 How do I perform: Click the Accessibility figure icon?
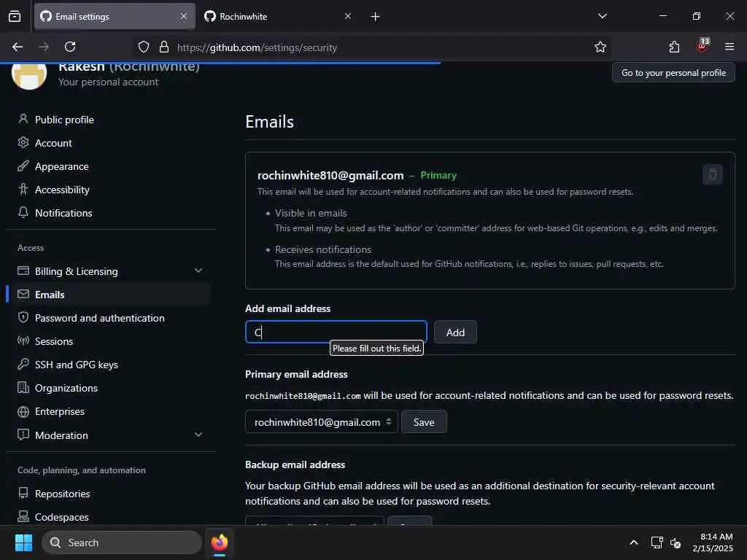23,189
